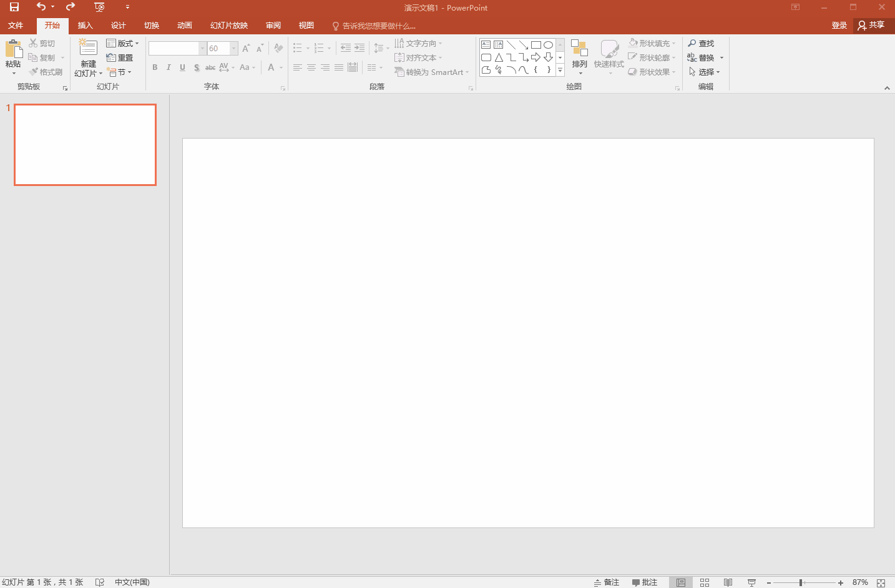This screenshot has height=588, width=895.
Task: Switch to Normal view button
Action: pos(681,582)
